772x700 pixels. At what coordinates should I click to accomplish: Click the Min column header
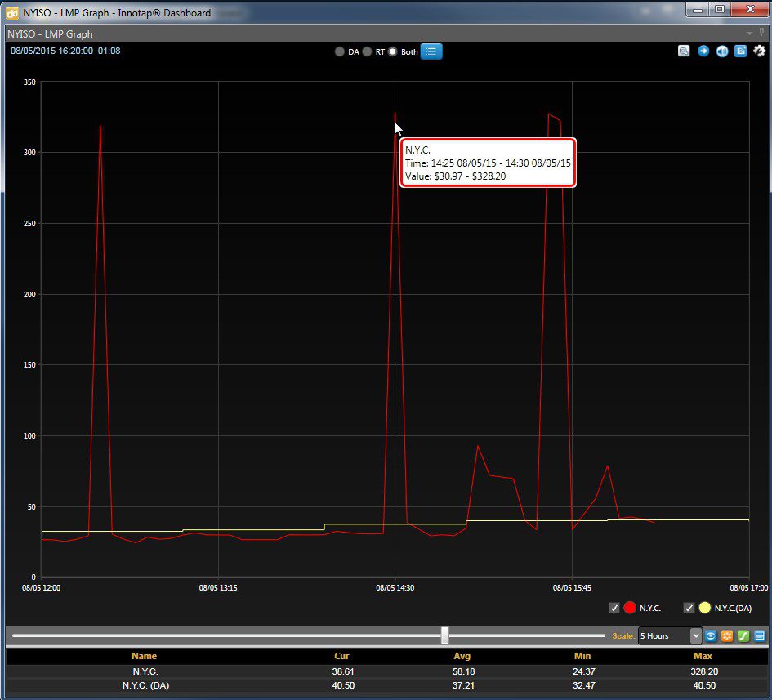point(582,656)
